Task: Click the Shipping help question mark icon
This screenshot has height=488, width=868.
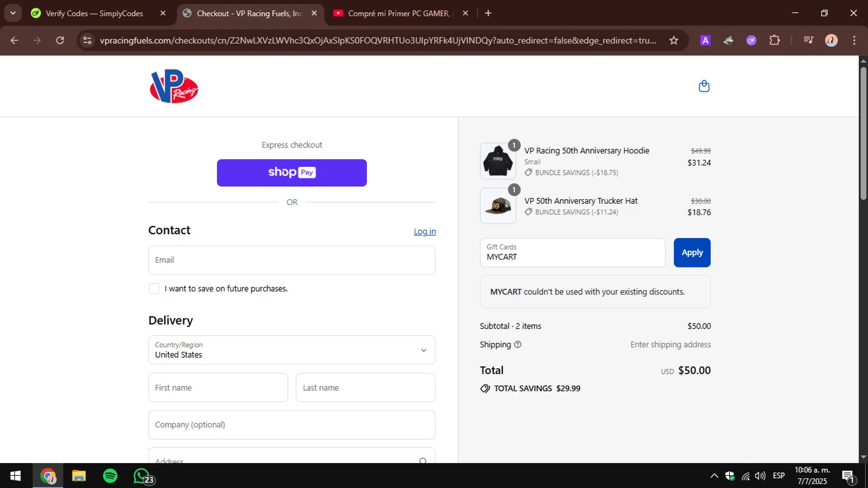Action: click(518, 344)
